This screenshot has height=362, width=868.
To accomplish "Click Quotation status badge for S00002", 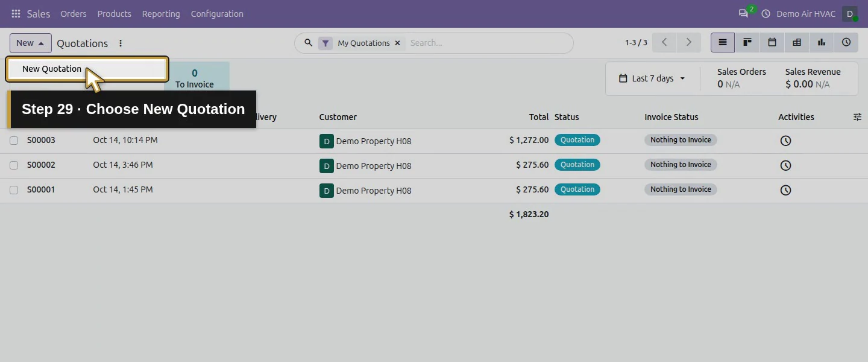I will [577, 165].
